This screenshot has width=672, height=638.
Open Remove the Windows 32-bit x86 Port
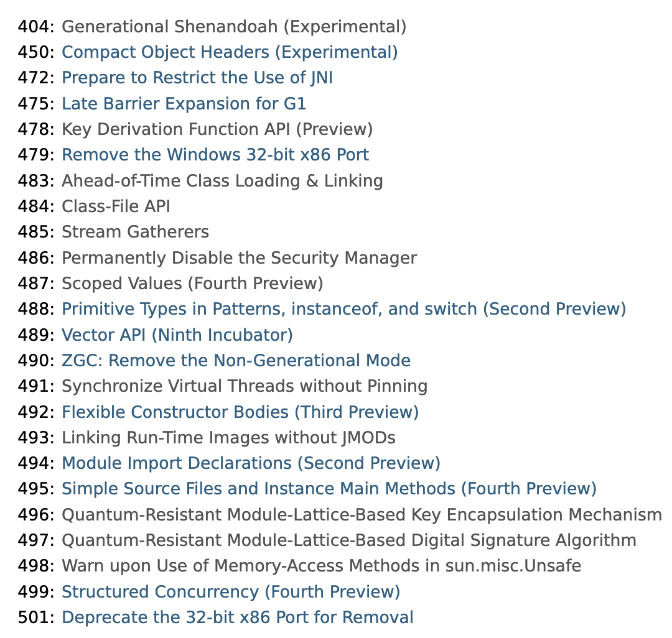215,155
